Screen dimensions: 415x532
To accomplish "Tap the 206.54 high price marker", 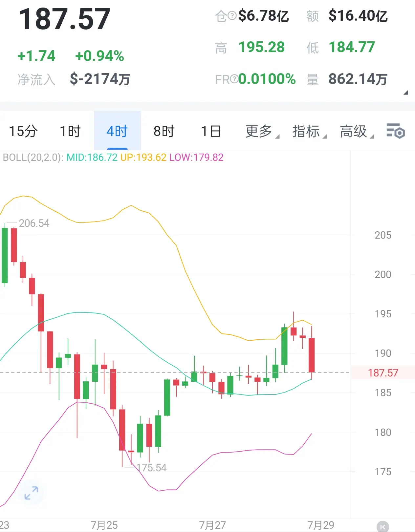I will pyautogui.click(x=34, y=223).
